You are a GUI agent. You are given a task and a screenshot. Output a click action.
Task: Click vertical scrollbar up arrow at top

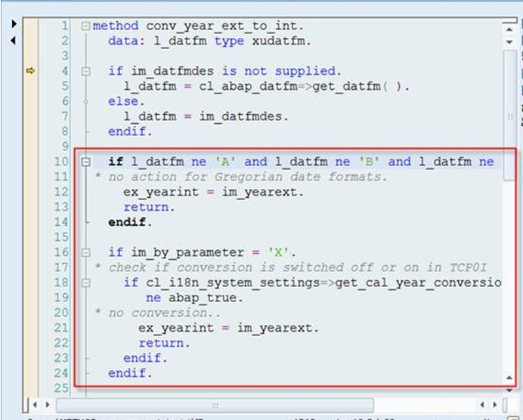pyautogui.click(x=509, y=29)
